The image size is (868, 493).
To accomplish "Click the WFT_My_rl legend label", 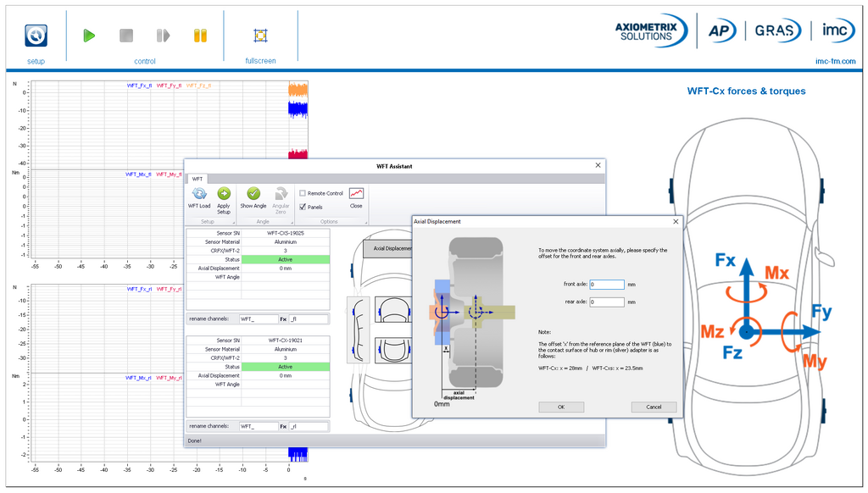I will [x=169, y=378].
